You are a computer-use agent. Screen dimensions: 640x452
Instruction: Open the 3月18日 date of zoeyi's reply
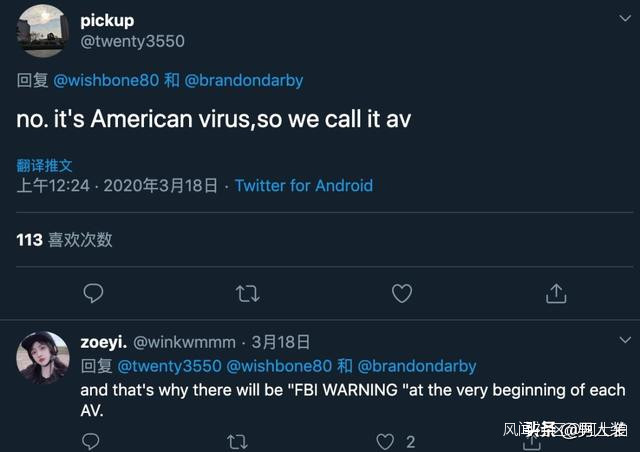coord(280,342)
